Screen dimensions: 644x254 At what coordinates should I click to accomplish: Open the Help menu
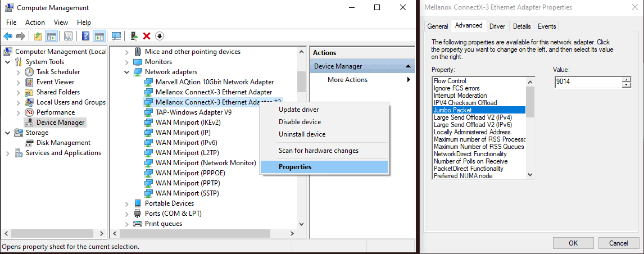click(84, 22)
